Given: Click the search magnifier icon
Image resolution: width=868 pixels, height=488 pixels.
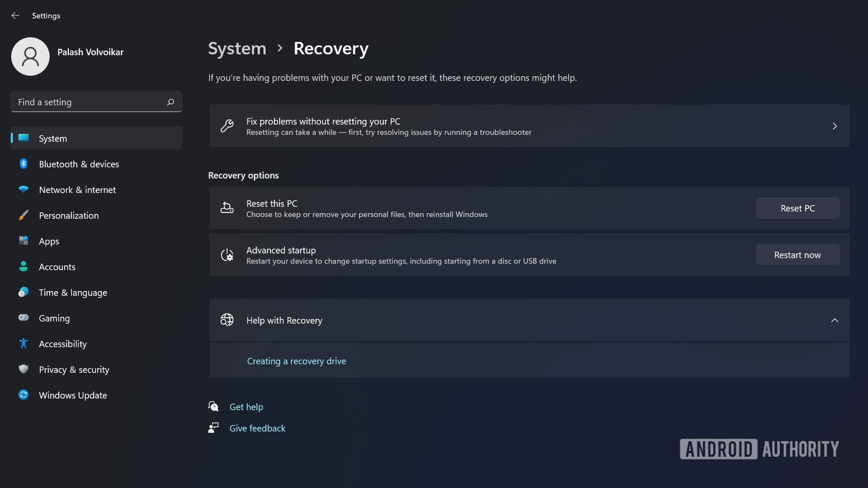Looking at the screenshot, I should (170, 102).
